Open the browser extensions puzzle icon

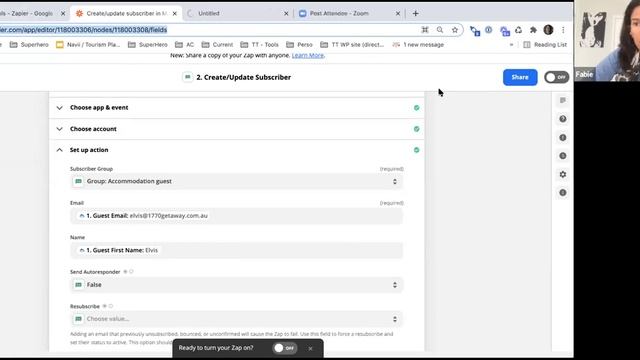533,30
